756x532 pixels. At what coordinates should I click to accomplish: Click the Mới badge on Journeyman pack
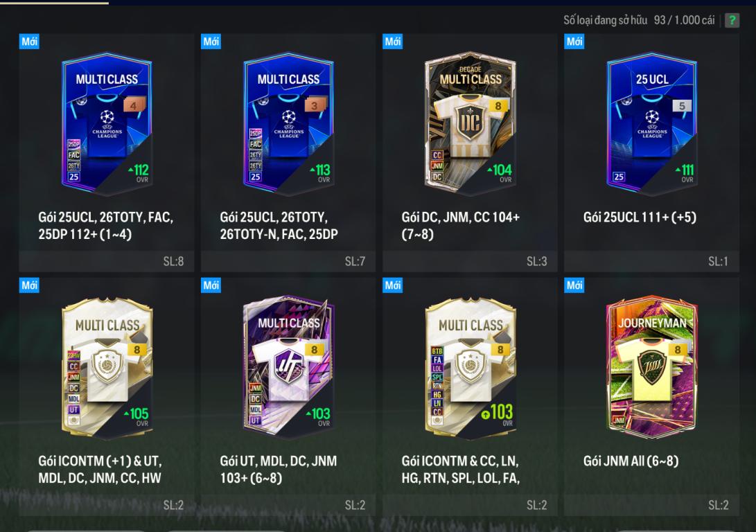pyautogui.click(x=574, y=285)
